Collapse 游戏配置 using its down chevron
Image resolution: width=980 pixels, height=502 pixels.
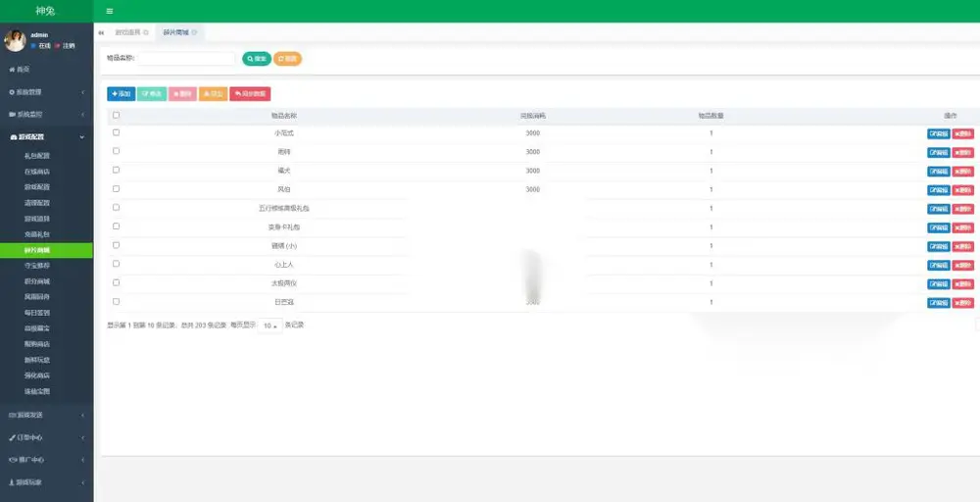point(82,137)
